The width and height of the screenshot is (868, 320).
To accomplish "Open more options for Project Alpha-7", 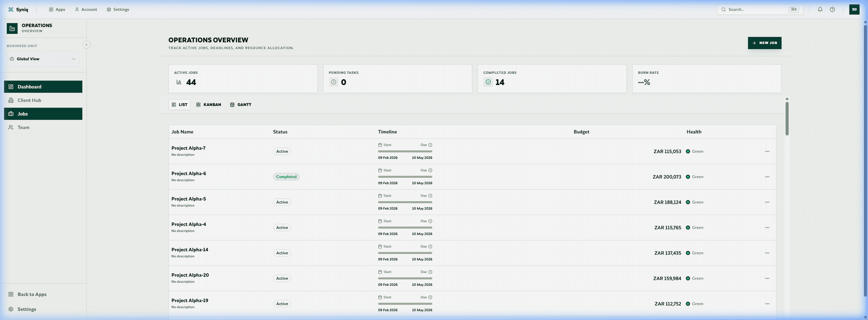I will [767, 152].
